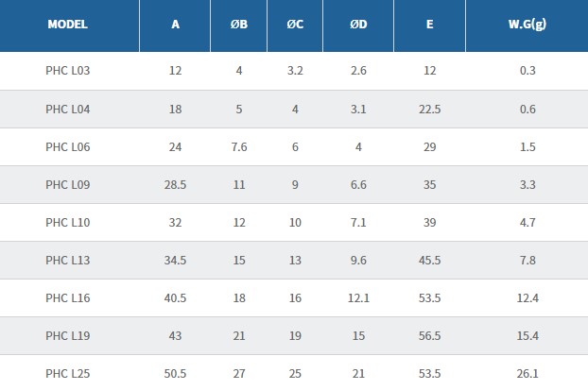Click the MODEL column header

tap(68, 25)
